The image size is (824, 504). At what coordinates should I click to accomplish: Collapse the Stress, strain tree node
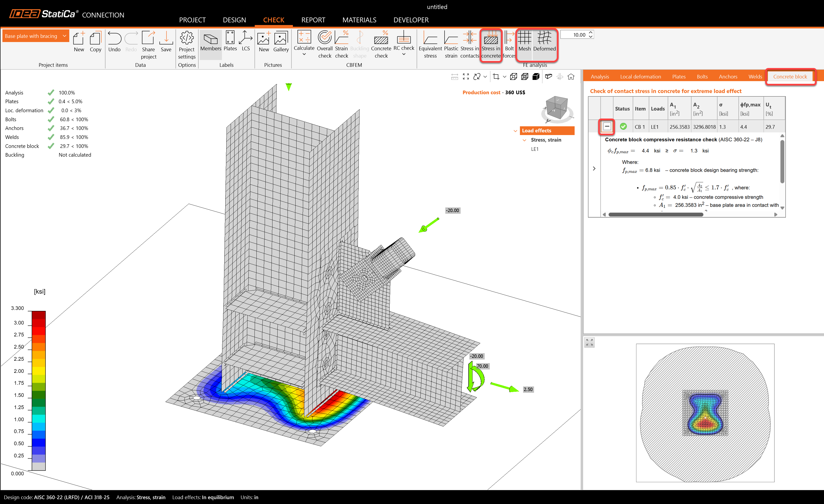tap(524, 140)
